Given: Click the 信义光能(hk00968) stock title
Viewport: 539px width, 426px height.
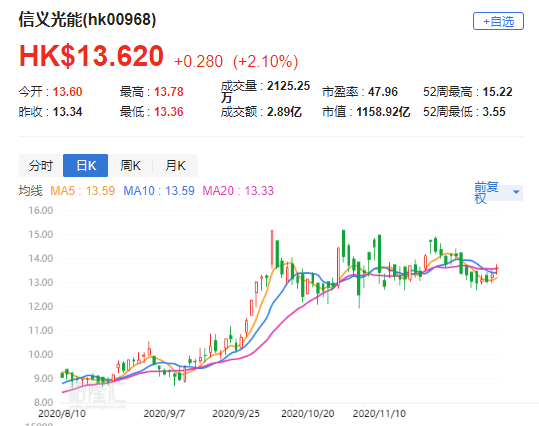Looking at the screenshot, I should (87, 19).
